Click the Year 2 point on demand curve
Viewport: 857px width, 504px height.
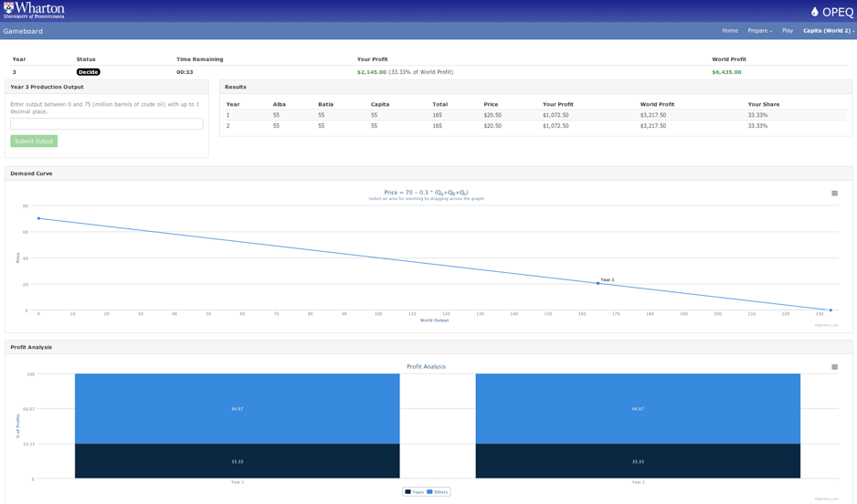tap(598, 284)
